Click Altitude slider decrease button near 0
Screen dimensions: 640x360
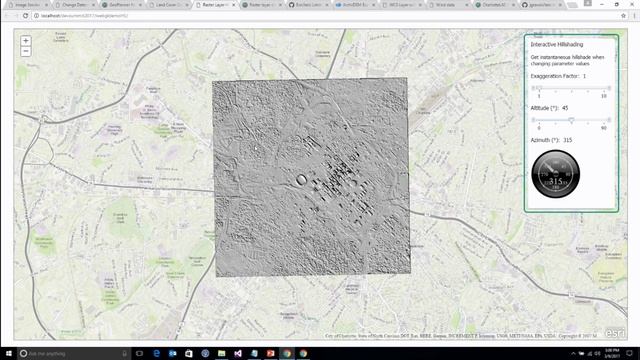click(533, 120)
